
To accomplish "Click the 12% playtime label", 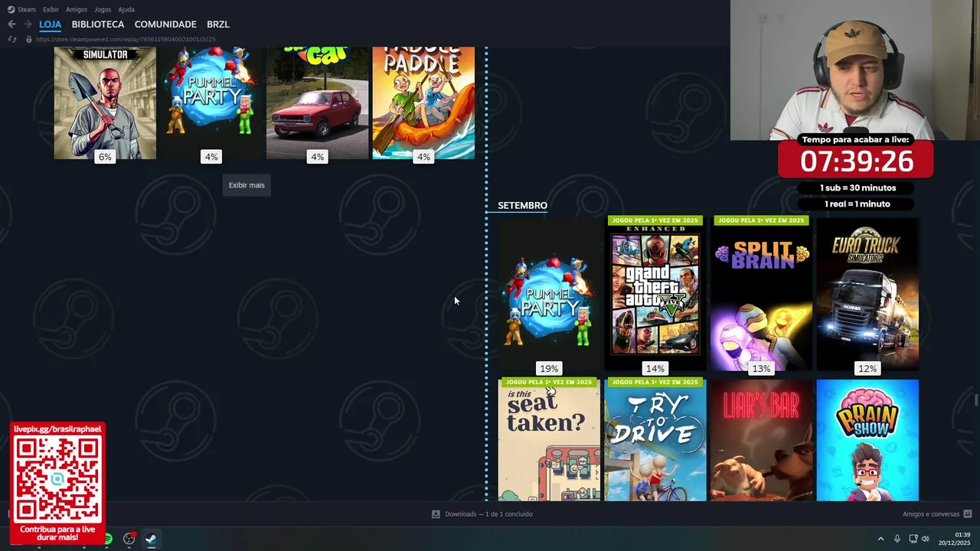I will click(x=867, y=368).
